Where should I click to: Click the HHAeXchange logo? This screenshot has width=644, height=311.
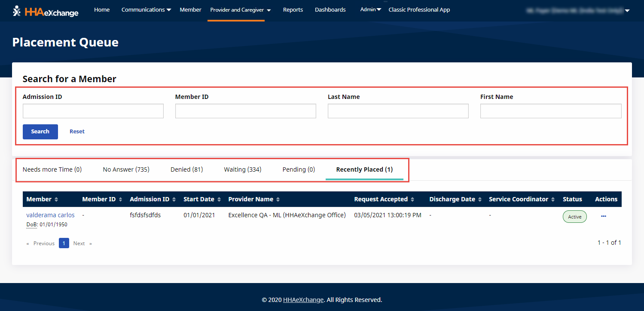pyautogui.click(x=46, y=11)
